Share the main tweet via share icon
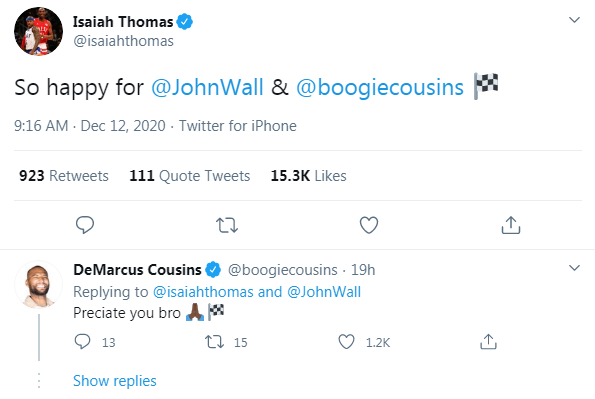Viewport: 595px width, 399px height. click(510, 225)
